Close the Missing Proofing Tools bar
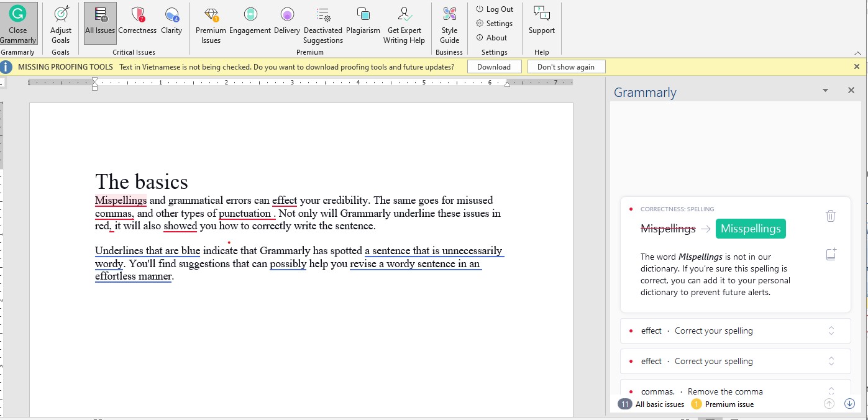Image resolution: width=868 pixels, height=420 pixels. pos(857,66)
